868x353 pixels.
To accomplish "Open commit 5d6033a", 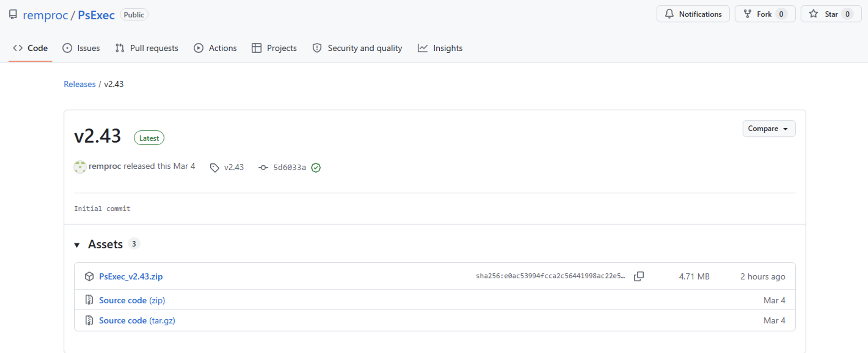I will click(x=289, y=168).
